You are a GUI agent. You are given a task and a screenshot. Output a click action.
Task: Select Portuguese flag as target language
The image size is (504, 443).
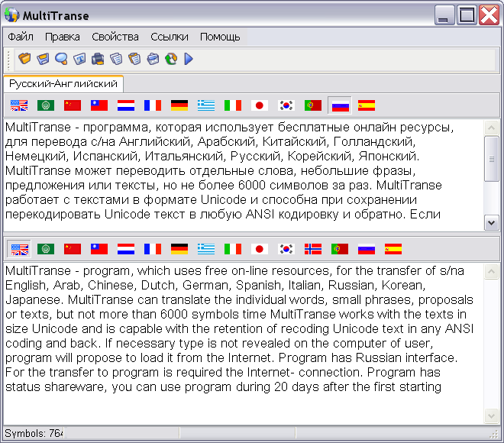340,249
